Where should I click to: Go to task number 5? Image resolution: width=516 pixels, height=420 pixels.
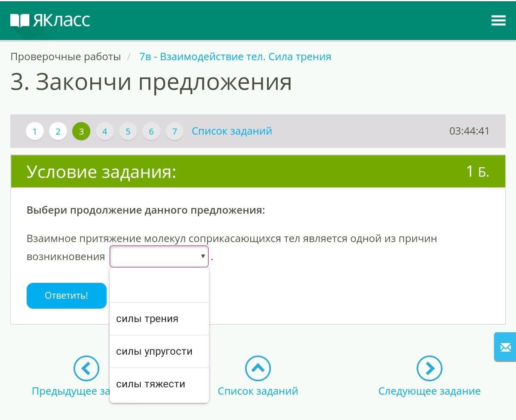pyautogui.click(x=128, y=131)
